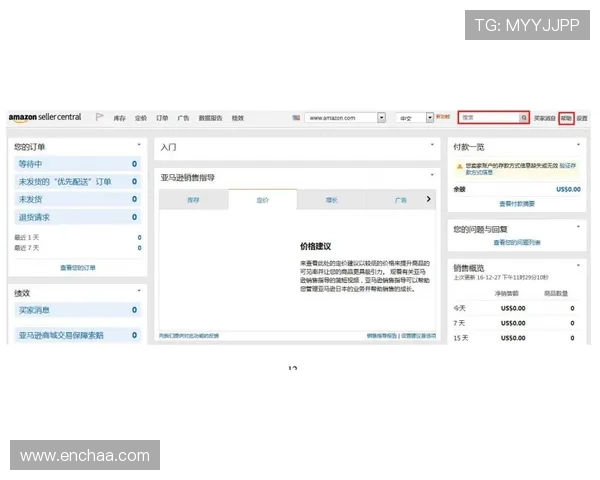Open the 退货请求 return requests row

[x=78, y=217]
